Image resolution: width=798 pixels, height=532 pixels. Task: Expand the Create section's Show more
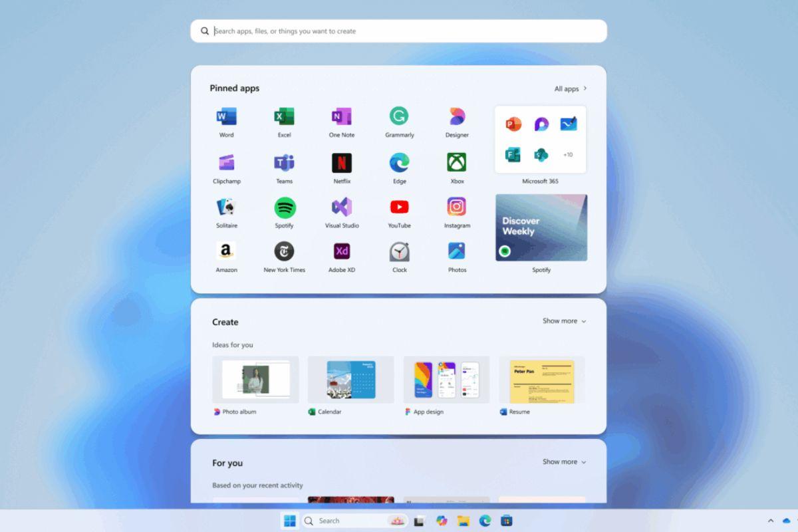point(564,321)
